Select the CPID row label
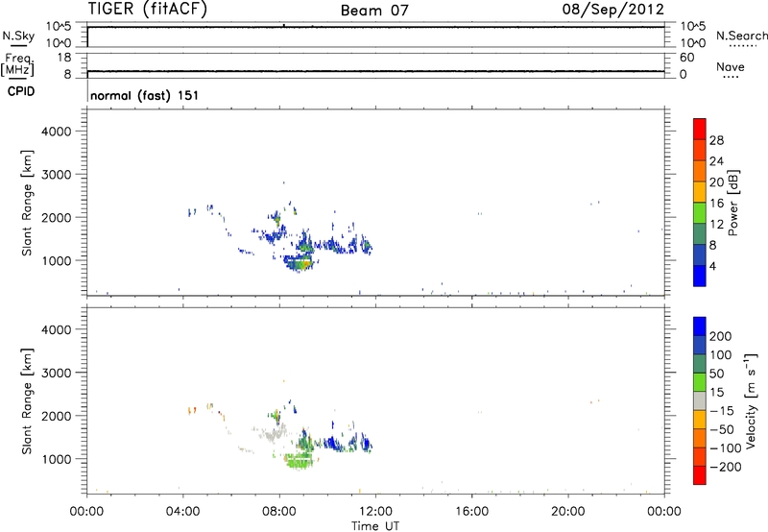The width and height of the screenshot is (768, 532). coord(20,91)
